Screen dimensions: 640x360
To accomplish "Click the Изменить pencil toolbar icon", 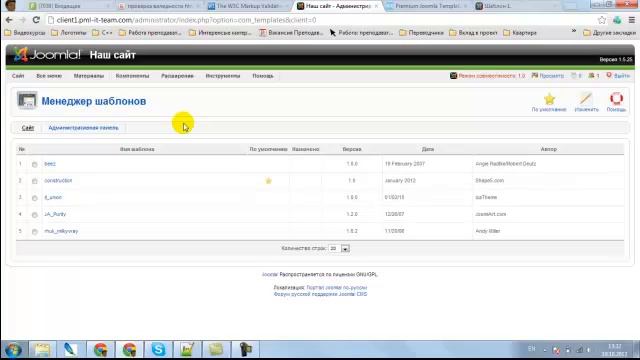I will (x=586, y=99).
